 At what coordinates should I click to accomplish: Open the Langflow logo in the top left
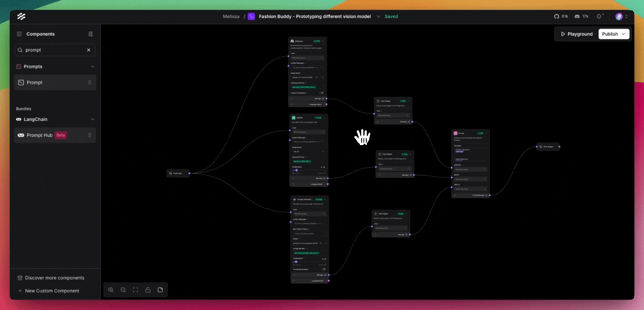pyautogui.click(x=21, y=16)
